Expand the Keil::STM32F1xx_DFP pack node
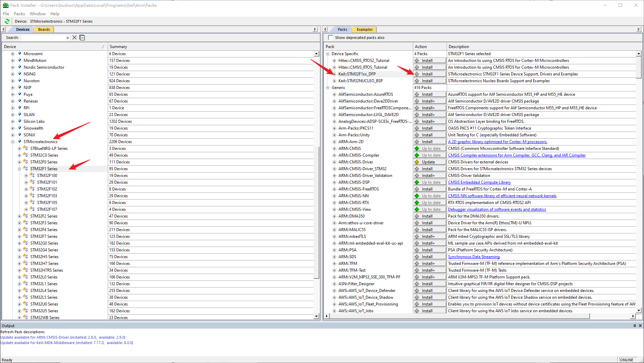 click(x=335, y=74)
